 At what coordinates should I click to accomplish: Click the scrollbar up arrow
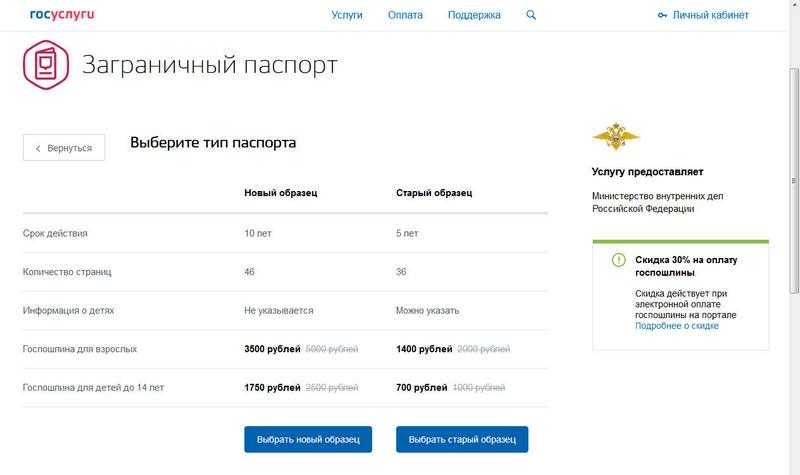792,7
